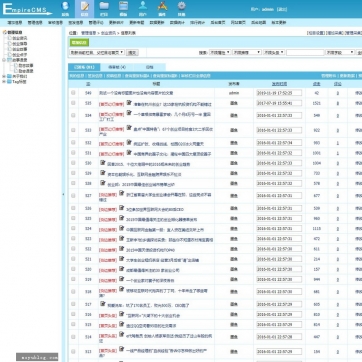Expand the Tag node in the sidebar tree
362x362 pixels.
point(4,82)
